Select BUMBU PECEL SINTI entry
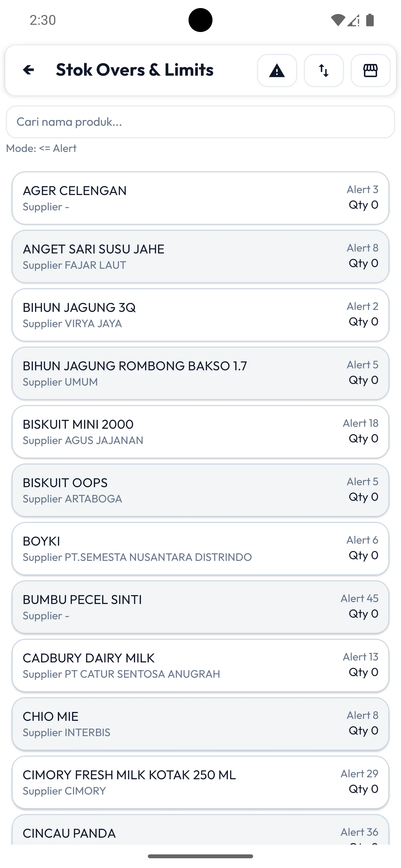401x868 pixels. coord(200,607)
